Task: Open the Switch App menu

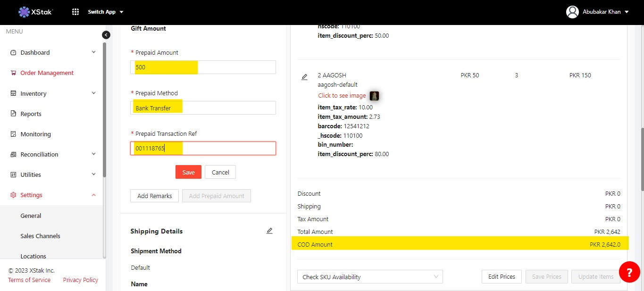Action: [x=106, y=12]
